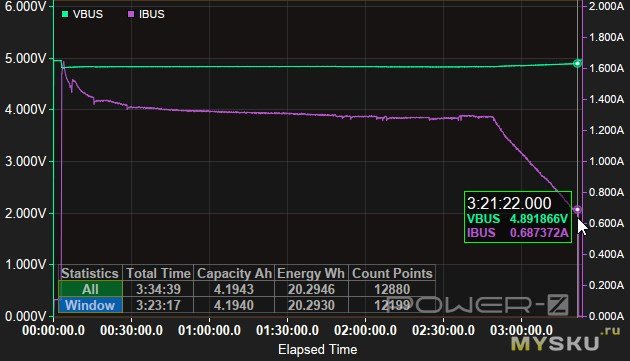The width and height of the screenshot is (630, 361).
Task: Open the MYSKU.ru watermark link
Action: tap(565, 340)
